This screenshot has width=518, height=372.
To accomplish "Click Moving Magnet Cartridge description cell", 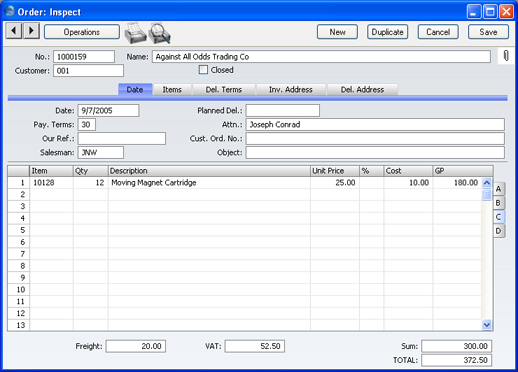I will pyautogui.click(x=209, y=183).
